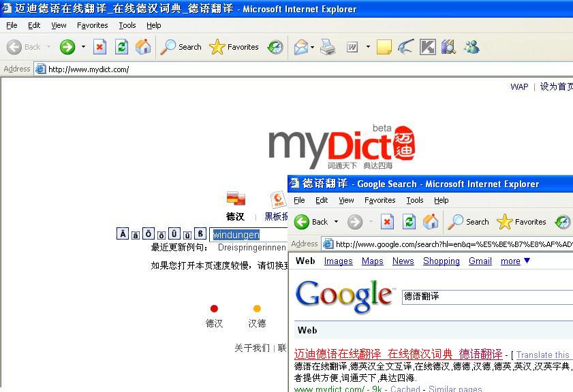Click WAP link on mydict page
This screenshot has width=573, height=392.
[519, 87]
